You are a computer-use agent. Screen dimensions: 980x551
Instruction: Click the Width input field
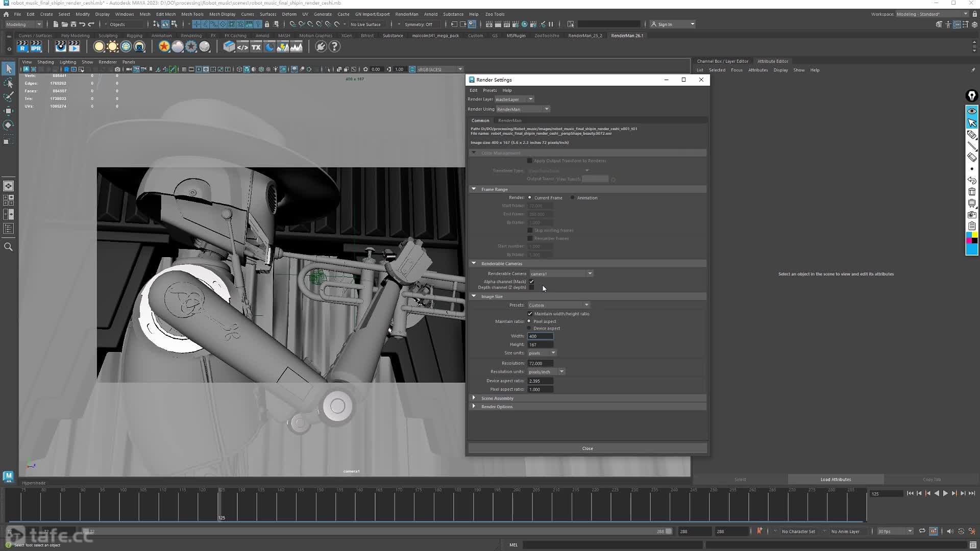tap(540, 336)
